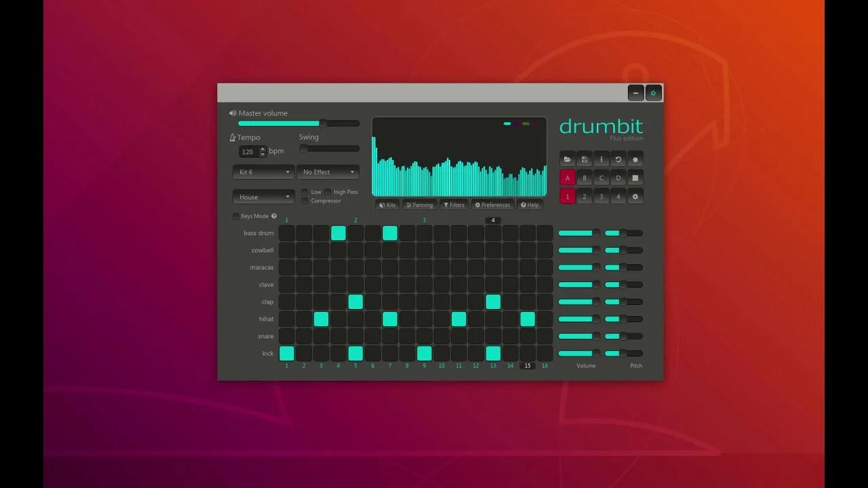This screenshot has height=488, width=868.
Task: Select page 1 button
Action: click(x=568, y=197)
